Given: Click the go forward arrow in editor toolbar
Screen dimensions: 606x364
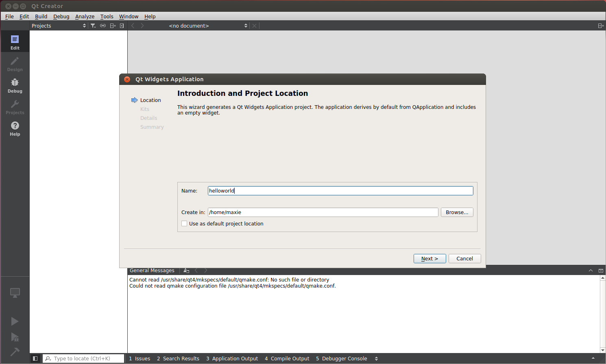Looking at the screenshot, I should click(x=142, y=26).
